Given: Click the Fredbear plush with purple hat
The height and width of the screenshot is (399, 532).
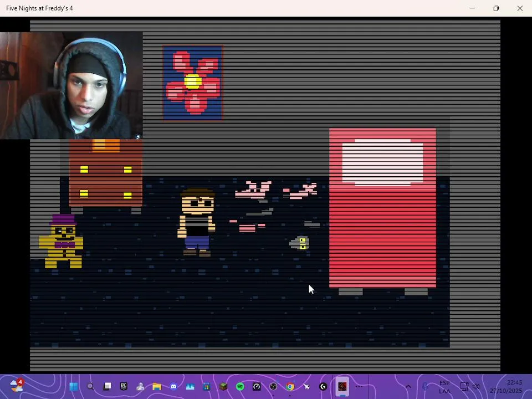Looking at the screenshot, I should point(61,241).
